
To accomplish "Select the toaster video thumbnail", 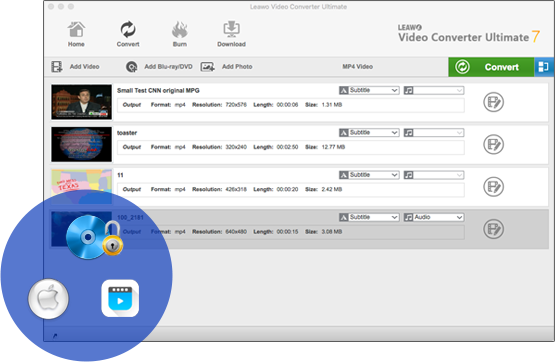I will (81, 144).
